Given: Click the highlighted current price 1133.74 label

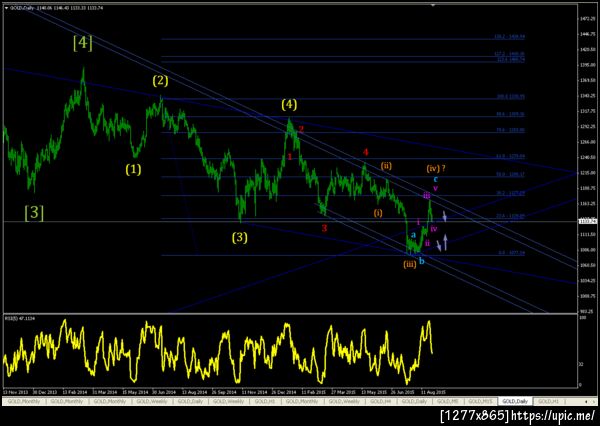Looking at the screenshot, I should click(x=588, y=221).
